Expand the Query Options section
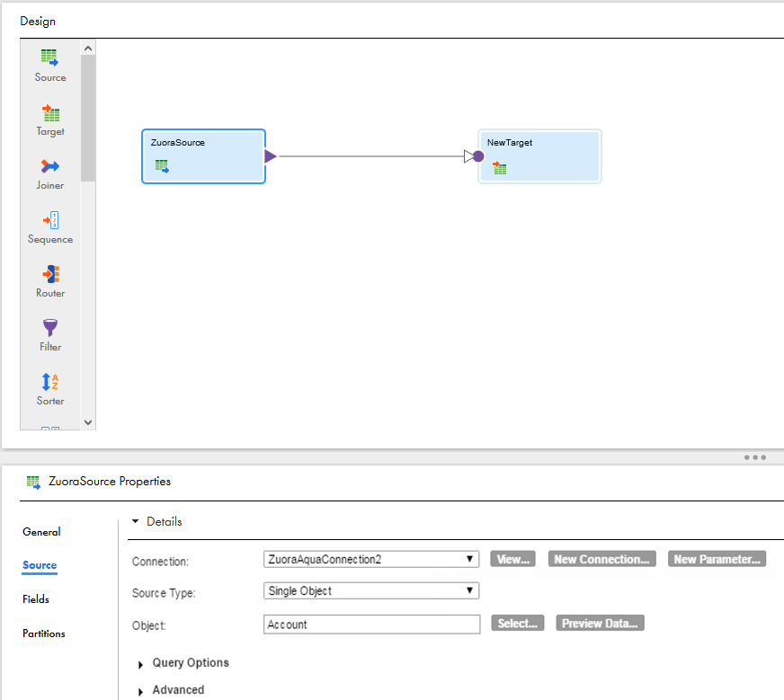The width and height of the screenshot is (784, 700). tap(140, 664)
